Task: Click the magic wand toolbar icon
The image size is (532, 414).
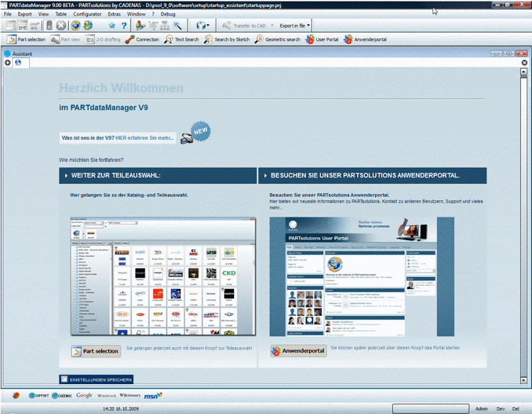Action: click(177, 26)
